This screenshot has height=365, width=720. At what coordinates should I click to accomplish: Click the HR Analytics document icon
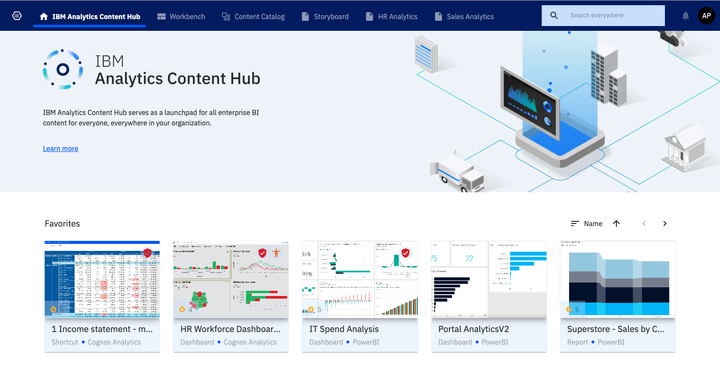(x=370, y=17)
